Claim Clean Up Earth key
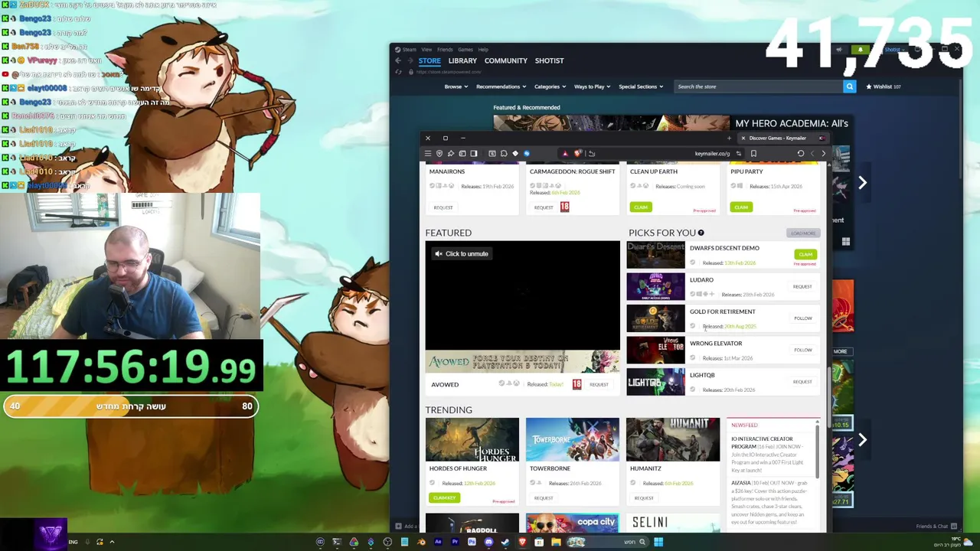This screenshot has width=980, height=551. click(640, 207)
